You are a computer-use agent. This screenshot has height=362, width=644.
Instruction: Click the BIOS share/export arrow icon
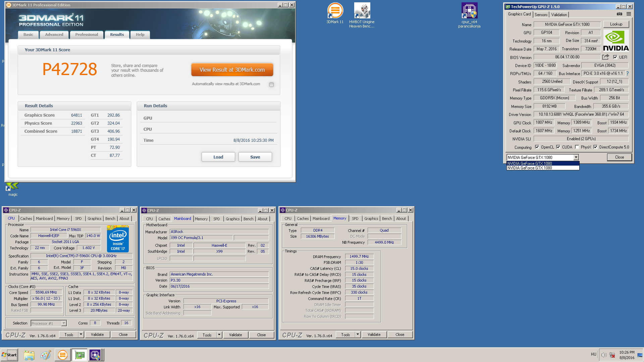coord(605,57)
